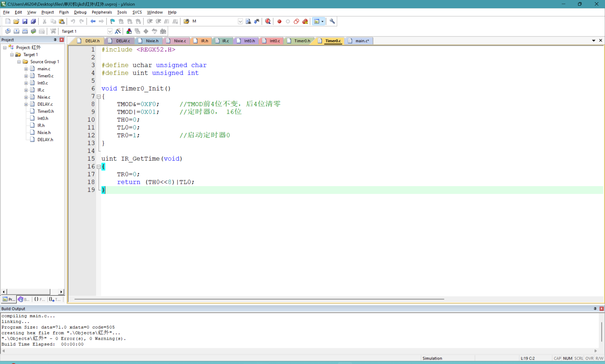This screenshot has width=605, height=364.
Task: Click the Manage Project Items colored blocks icon
Action: (129, 31)
